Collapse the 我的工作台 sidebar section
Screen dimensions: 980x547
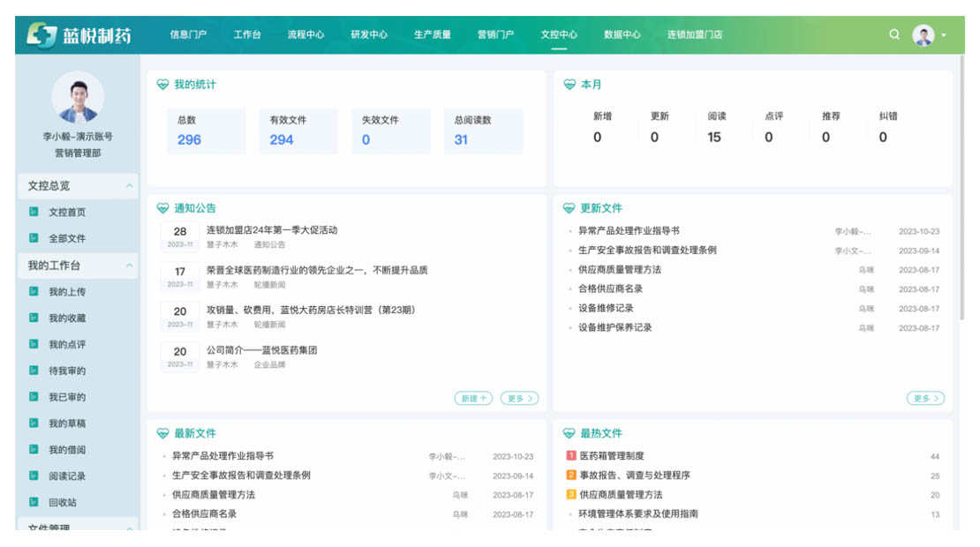(x=130, y=266)
